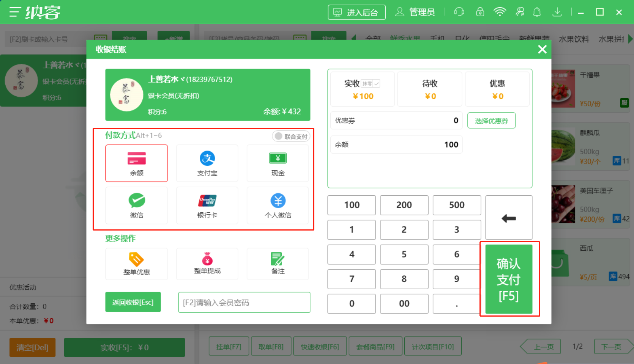Screen dimensions: 634x364
Task: Select bank card UnionPay payment
Action: coord(207,205)
